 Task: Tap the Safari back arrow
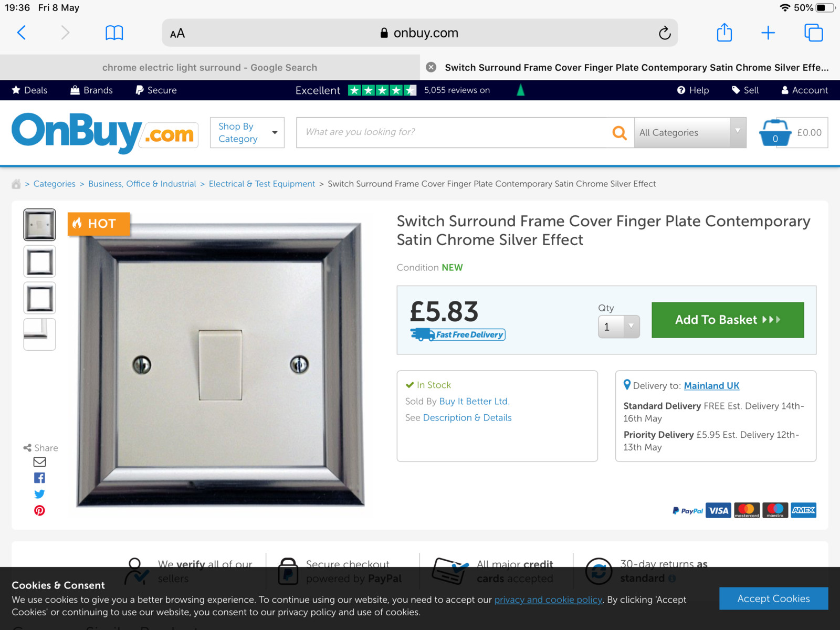point(22,33)
